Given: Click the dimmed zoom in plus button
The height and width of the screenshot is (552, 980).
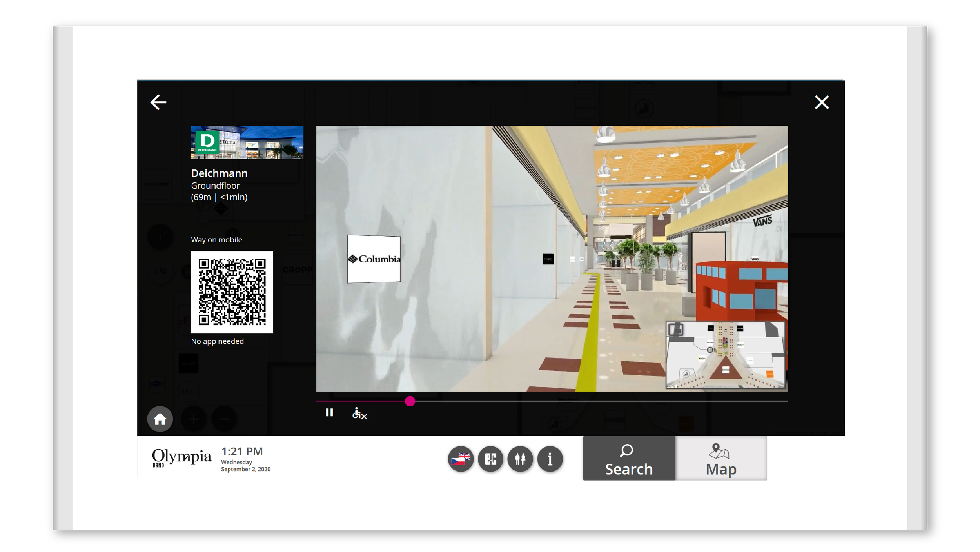Looking at the screenshot, I should [194, 419].
